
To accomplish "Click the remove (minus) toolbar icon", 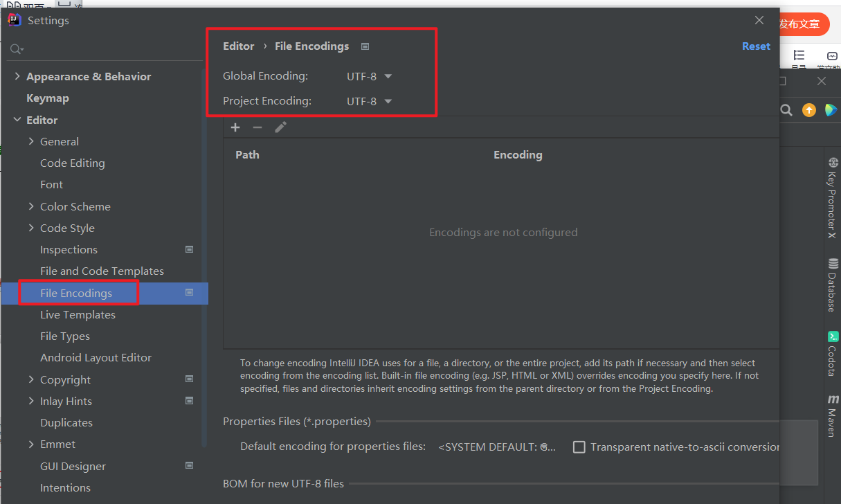I will point(257,127).
